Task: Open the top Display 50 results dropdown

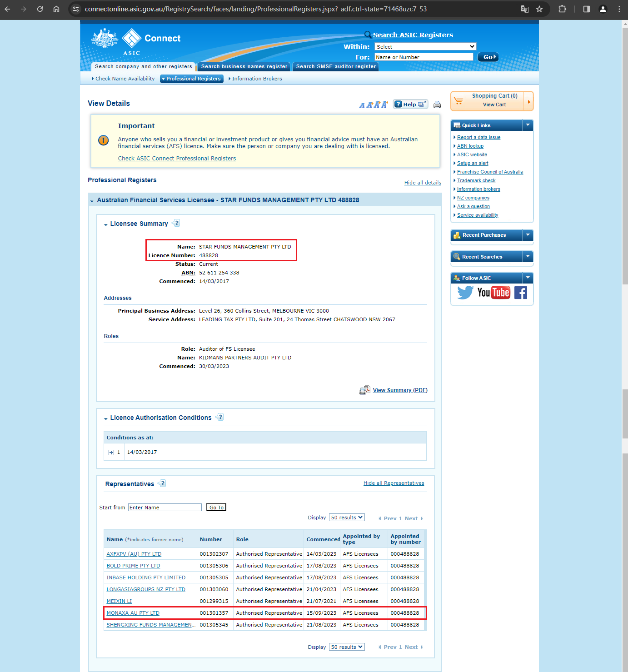Action: click(x=347, y=518)
